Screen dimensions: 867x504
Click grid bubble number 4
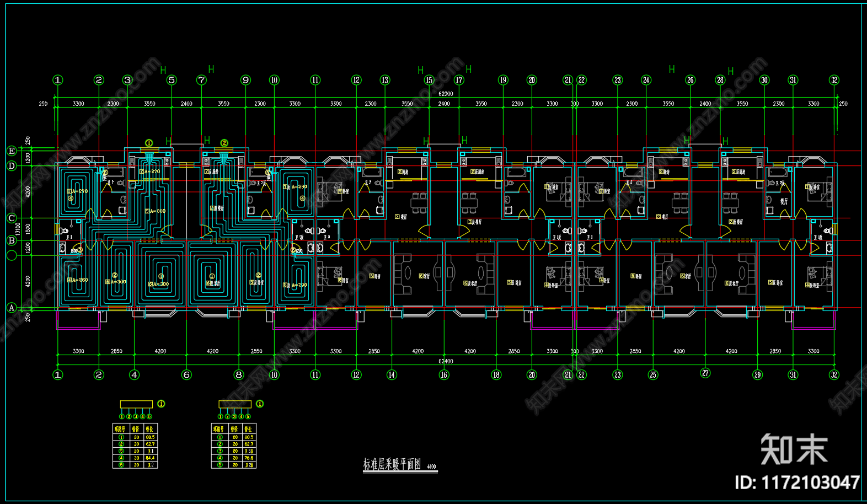click(134, 375)
